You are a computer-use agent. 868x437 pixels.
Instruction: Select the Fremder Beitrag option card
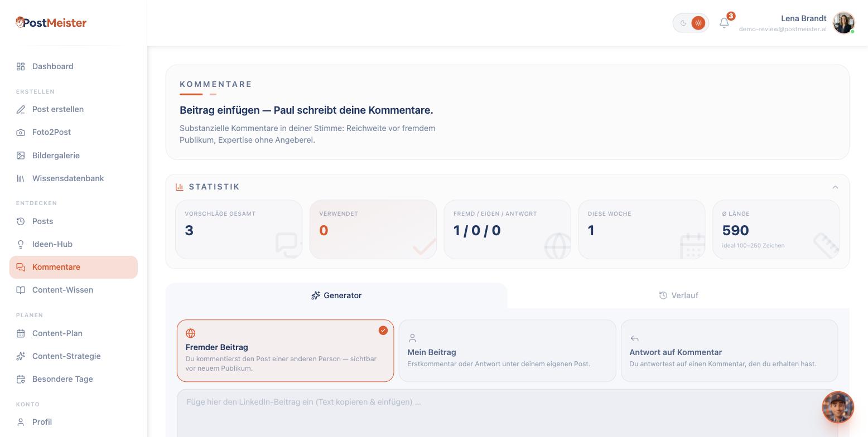click(286, 351)
